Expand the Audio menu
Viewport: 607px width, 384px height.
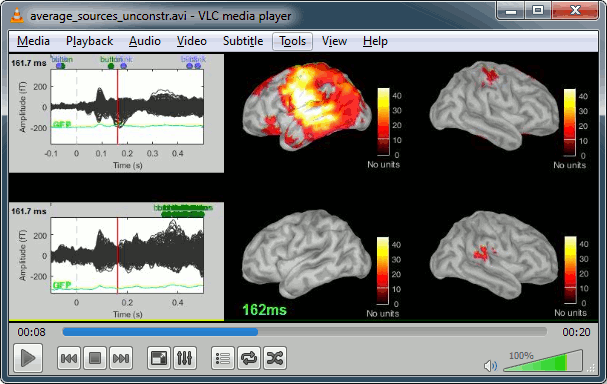tap(145, 41)
